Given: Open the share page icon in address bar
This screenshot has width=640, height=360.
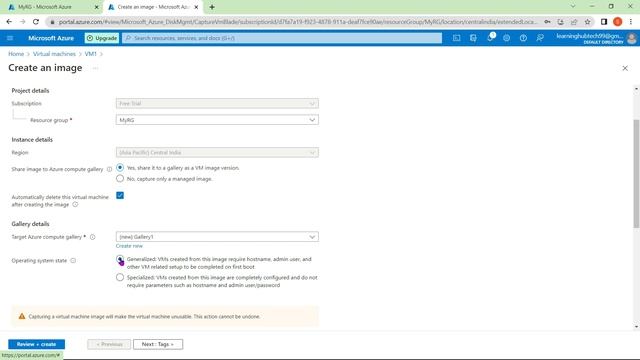Looking at the screenshot, I should (x=574, y=22).
